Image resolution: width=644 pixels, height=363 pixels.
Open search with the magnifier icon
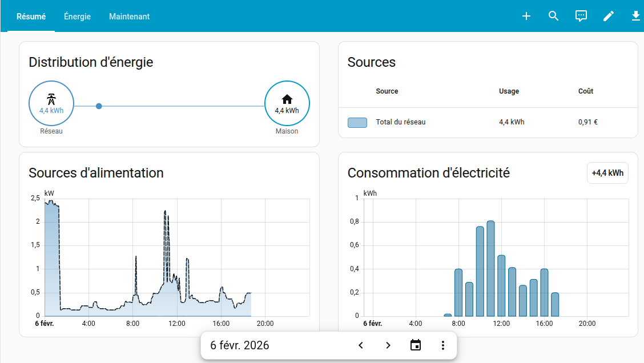pos(553,16)
